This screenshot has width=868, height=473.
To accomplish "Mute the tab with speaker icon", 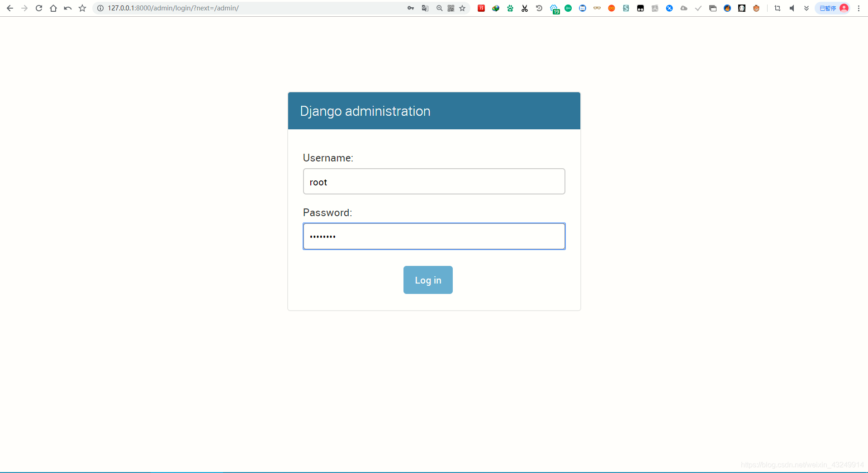I will [x=792, y=8].
